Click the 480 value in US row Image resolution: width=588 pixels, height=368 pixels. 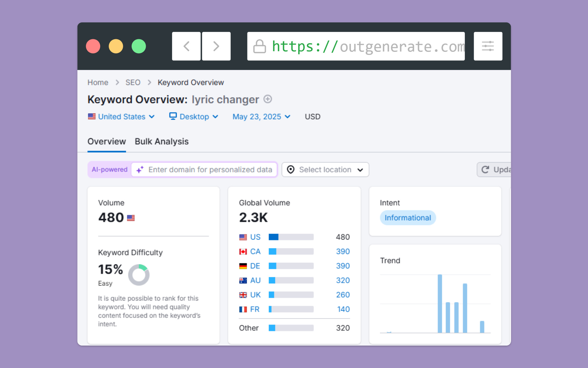[x=343, y=237]
